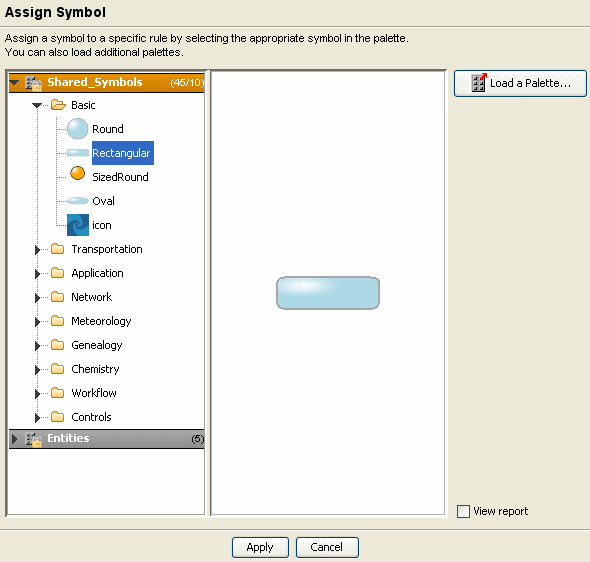Click the open Basic folder icon
Image resolution: width=590 pixels, height=562 pixels.
(x=58, y=105)
